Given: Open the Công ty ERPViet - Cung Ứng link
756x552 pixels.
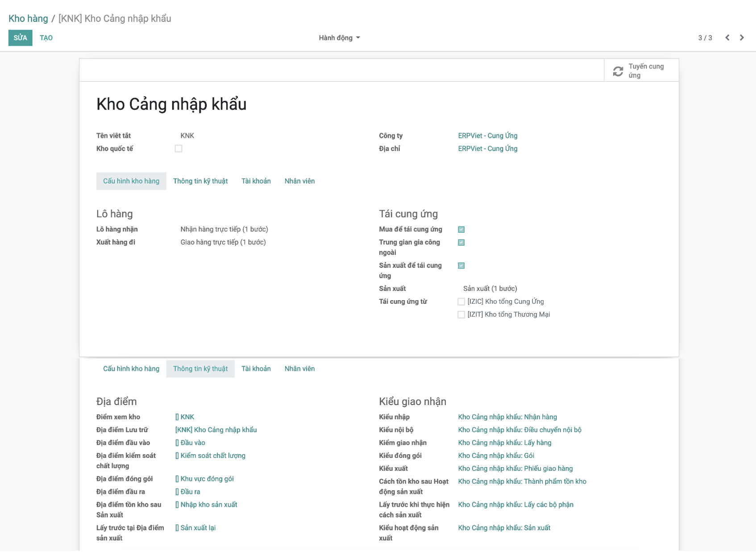Looking at the screenshot, I should click(487, 136).
